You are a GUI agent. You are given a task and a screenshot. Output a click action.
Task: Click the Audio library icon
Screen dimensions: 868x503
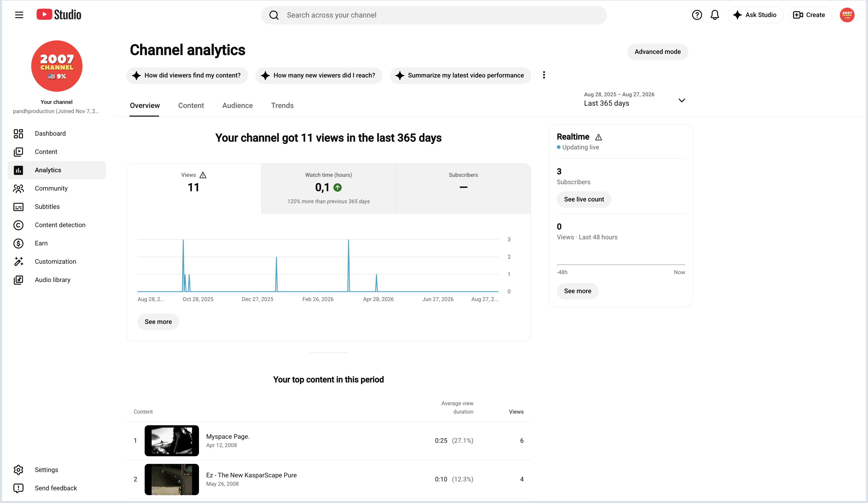pos(18,280)
